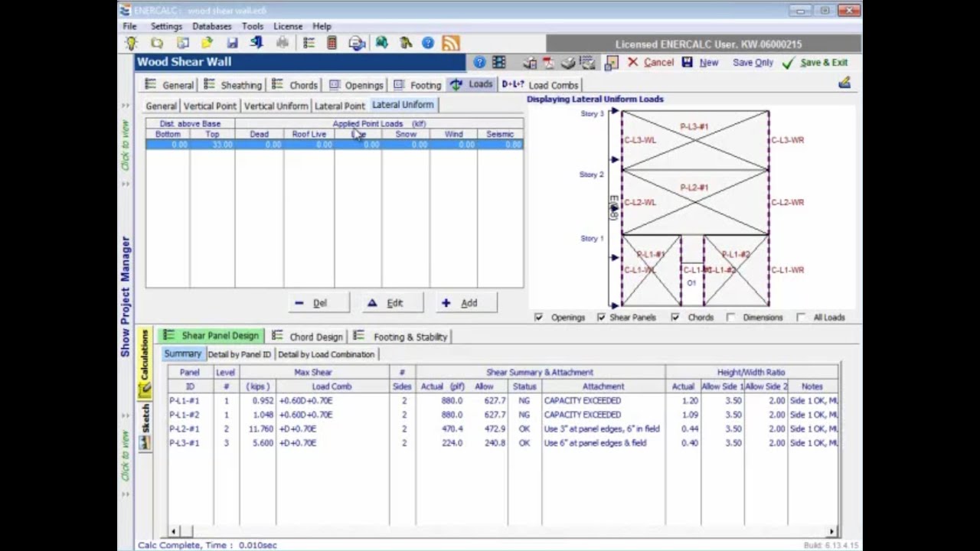Click the help icon beside Wood Shear Wall title
The image size is (980, 551).
[x=479, y=63]
